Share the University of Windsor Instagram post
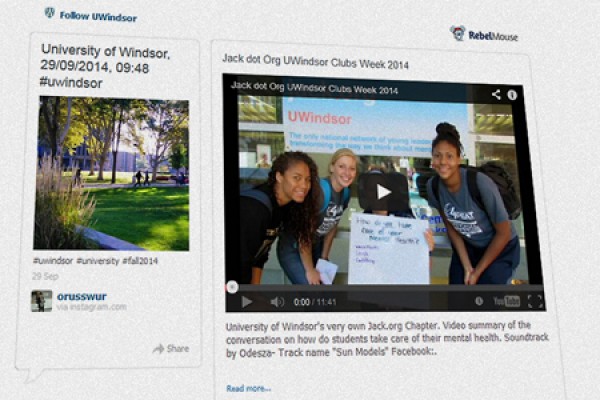This screenshot has width=600, height=400. pyautogui.click(x=171, y=348)
